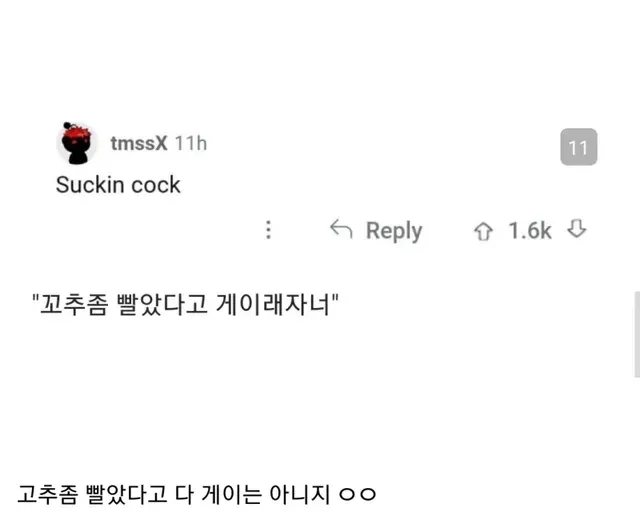Upvote tmssX's comment with up arrow
Image resolution: width=640 pixels, height=527 pixels.
click(x=484, y=231)
